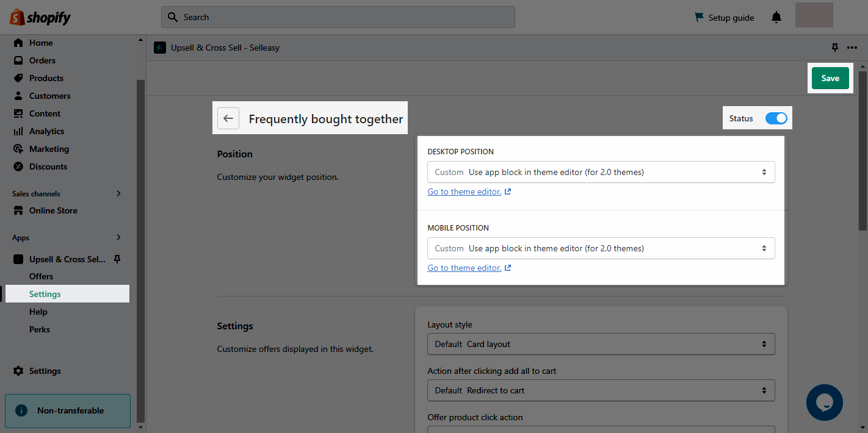Viewport: 868px width, 433px height.
Task: Click the Upsell & Cross Sell app icon in sidebar
Action: pyautogui.click(x=18, y=259)
